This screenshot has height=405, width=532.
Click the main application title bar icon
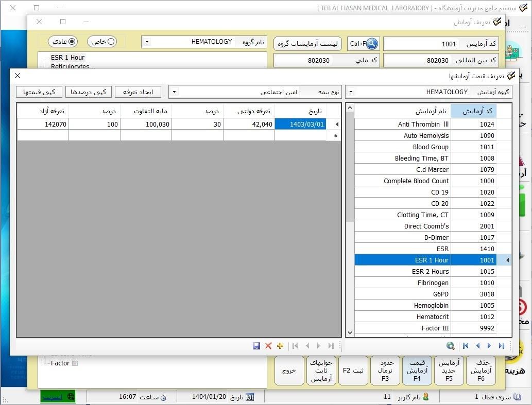(524, 7)
